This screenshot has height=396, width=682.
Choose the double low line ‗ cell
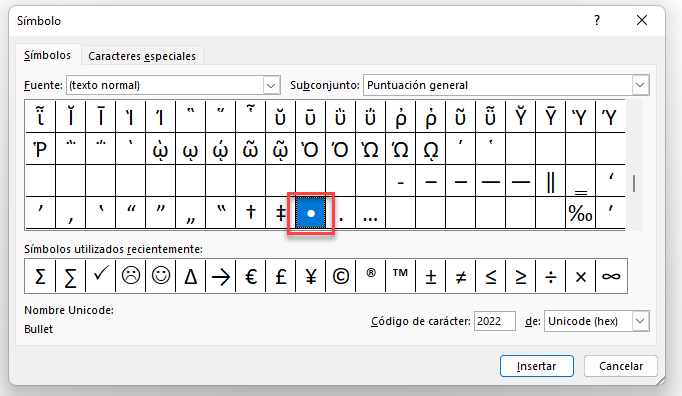[581, 181]
